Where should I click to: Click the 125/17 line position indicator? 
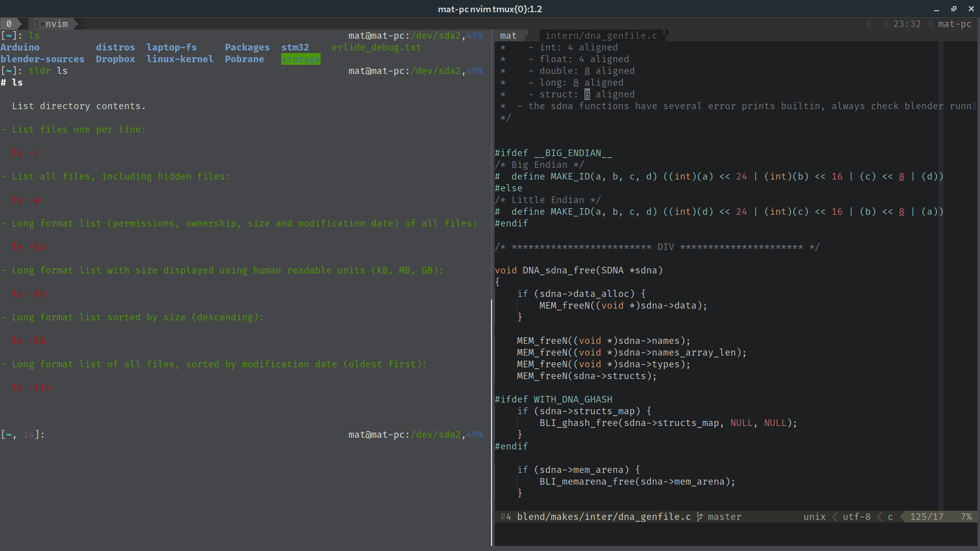(x=925, y=517)
